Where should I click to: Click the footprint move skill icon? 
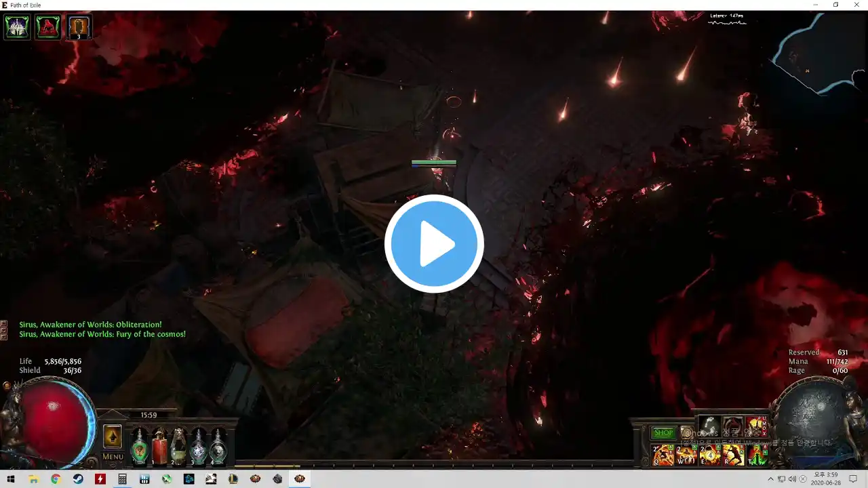click(x=709, y=427)
